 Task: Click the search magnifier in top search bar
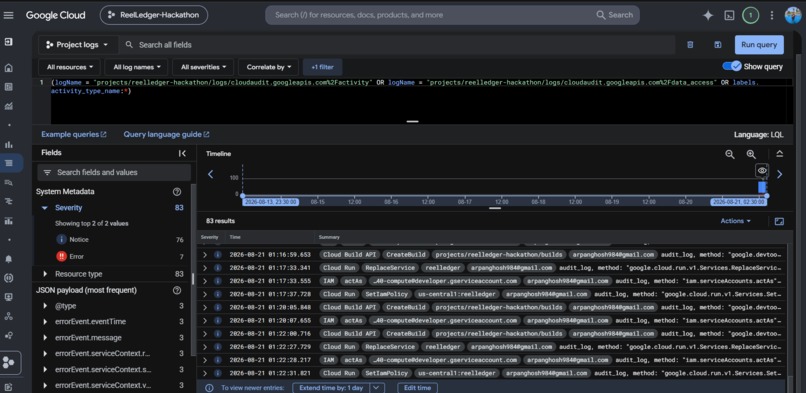click(x=601, y=15)
